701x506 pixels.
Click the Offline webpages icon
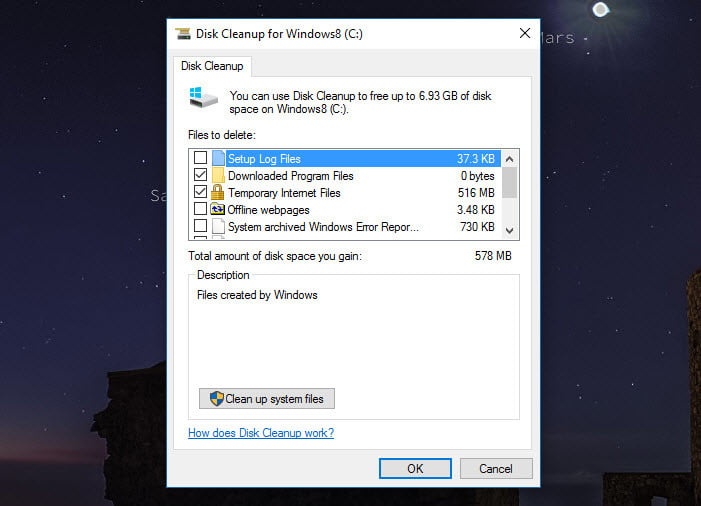pyautogui.click(x=218, y=210)
